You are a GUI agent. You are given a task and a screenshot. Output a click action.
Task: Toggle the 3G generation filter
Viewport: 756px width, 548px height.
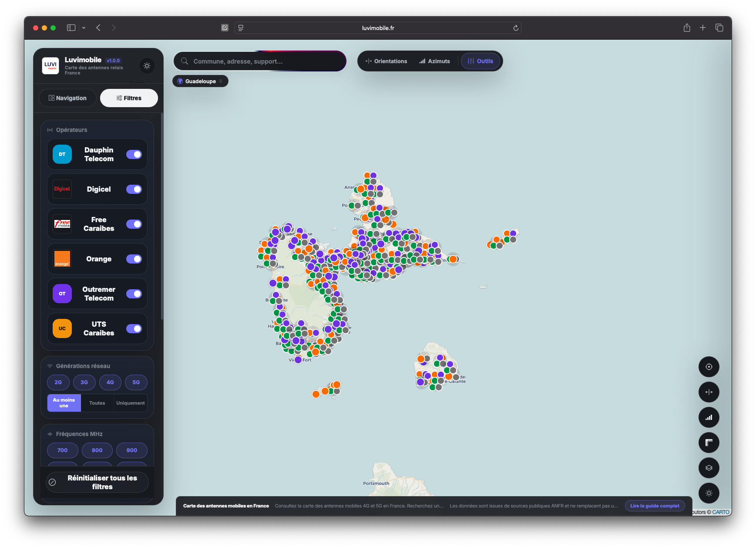(x=84, y=382)
